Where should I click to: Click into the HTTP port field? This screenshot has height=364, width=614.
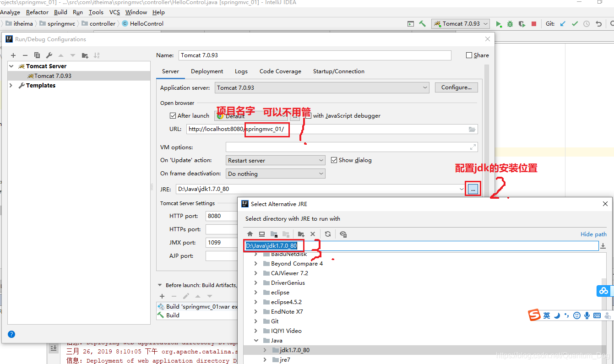[x=222, y=216]
